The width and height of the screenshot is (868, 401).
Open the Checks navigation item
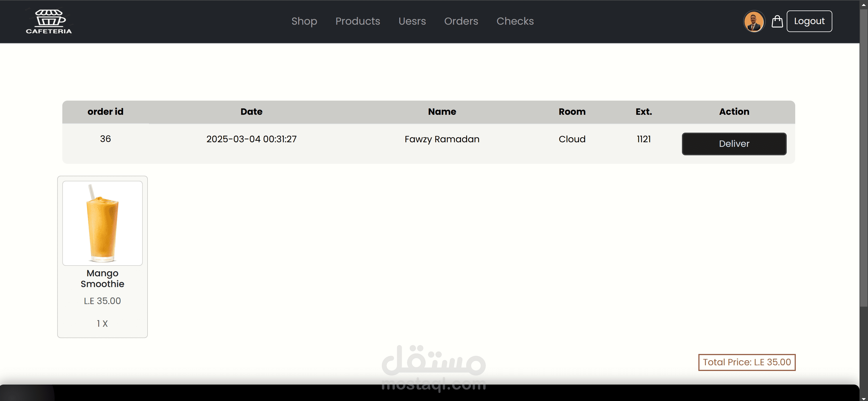tap(515, 21)
